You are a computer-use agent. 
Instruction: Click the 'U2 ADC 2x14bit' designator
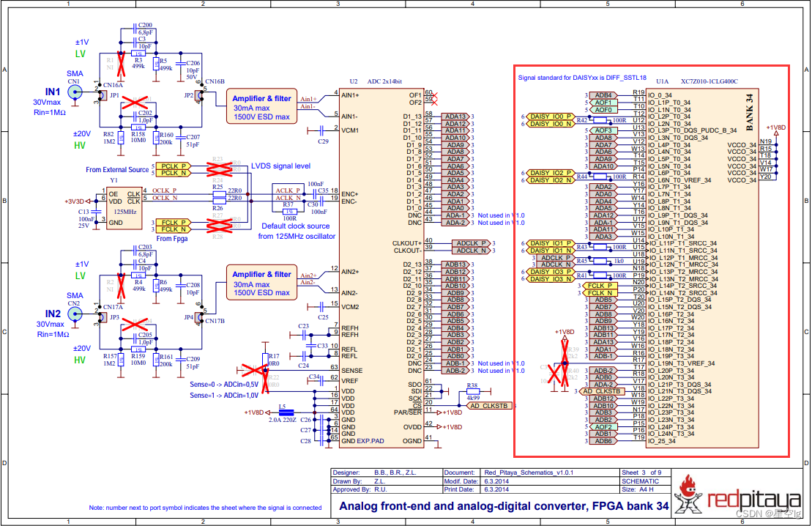[x=376, y=81]
